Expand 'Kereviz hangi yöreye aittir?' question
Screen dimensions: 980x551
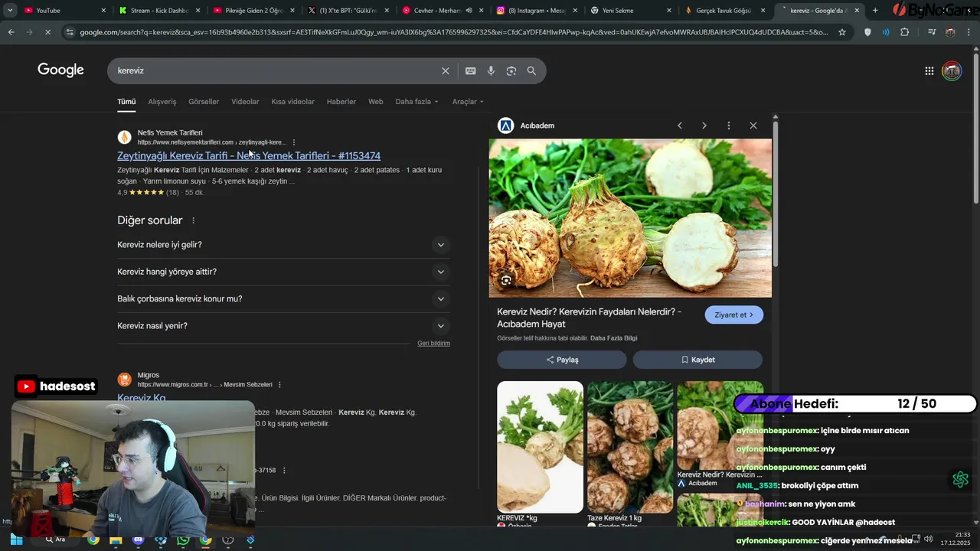click(x=283, y=272)
